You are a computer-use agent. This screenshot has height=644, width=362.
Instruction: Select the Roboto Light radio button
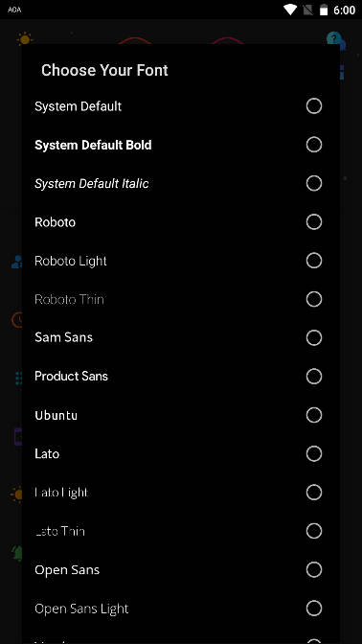click(x=314, y=261)
